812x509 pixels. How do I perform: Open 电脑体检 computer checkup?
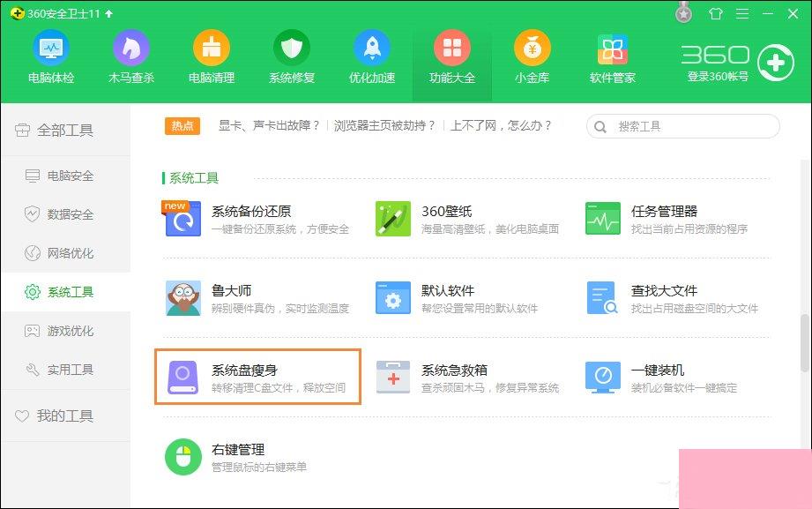(x=51, y=57)
